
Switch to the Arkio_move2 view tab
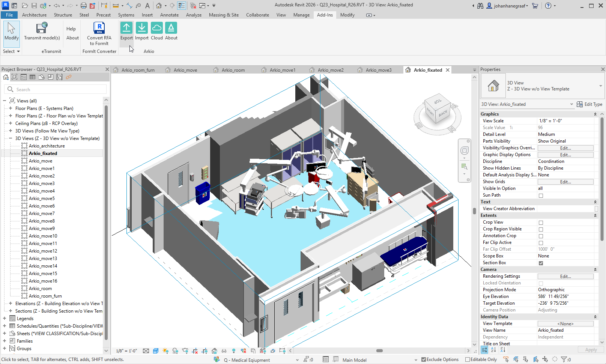coord(331,70)
